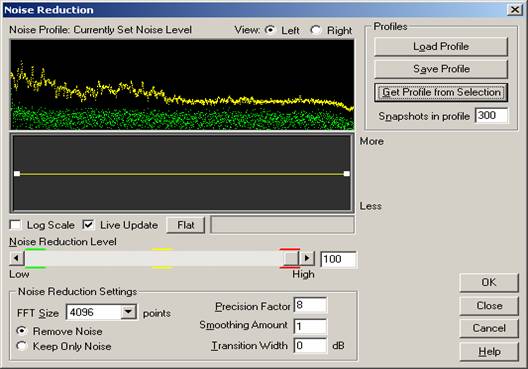The width and height of the screenshot is (528, 369).
Task: Click the Transition Width field
Action: point(310,346)
